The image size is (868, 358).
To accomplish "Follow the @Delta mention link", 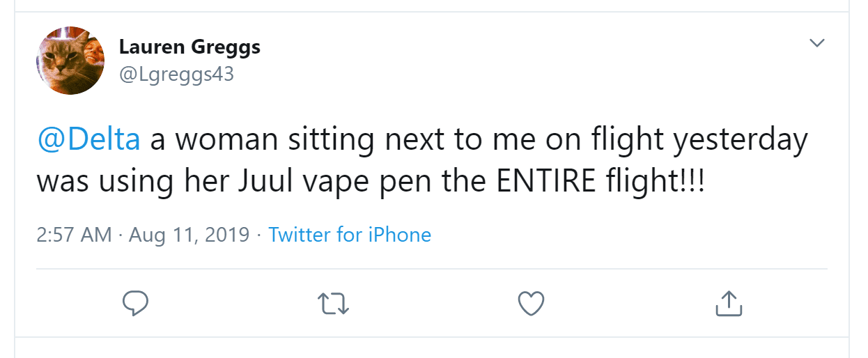I will pyautogui.click(x=88, y=139).
